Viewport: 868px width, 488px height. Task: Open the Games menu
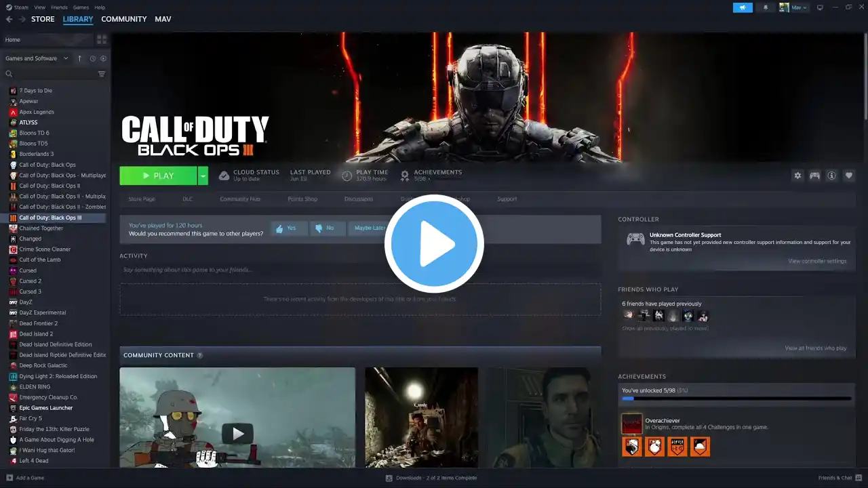pyautogui.click(x=81, y=7)
